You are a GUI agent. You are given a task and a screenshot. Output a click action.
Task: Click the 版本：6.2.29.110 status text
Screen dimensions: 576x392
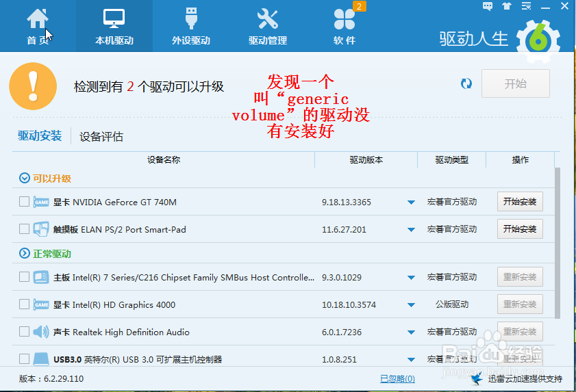tap(51, 379)
